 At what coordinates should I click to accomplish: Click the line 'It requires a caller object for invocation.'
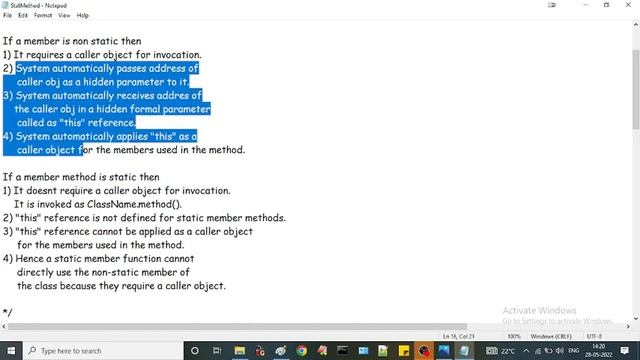pyautogui.click(x=107, y=55)
